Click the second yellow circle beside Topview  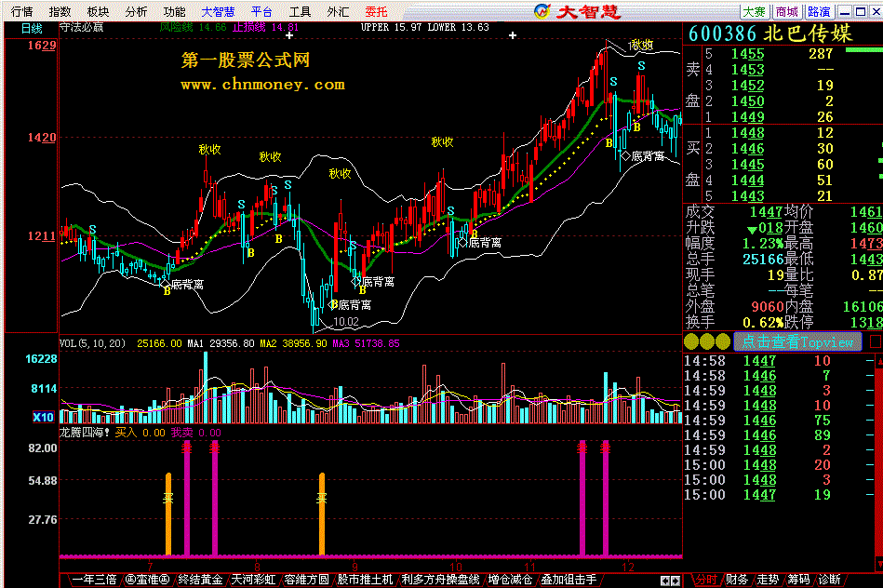(x=707, y=341)
